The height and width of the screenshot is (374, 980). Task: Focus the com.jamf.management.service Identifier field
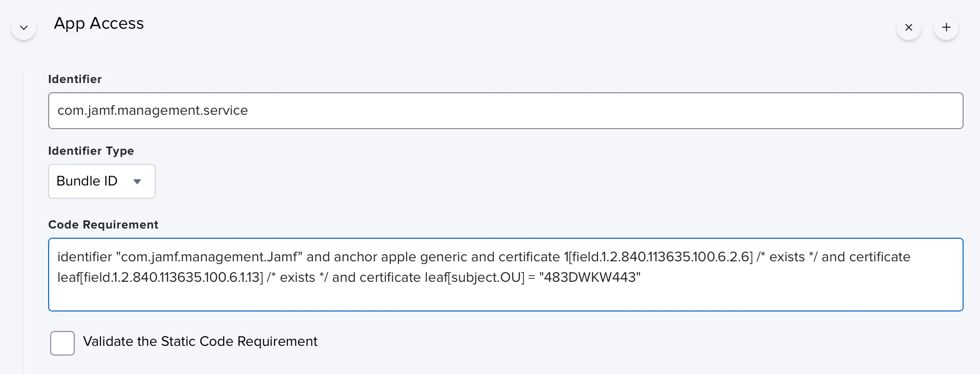(x=505, y=111)
